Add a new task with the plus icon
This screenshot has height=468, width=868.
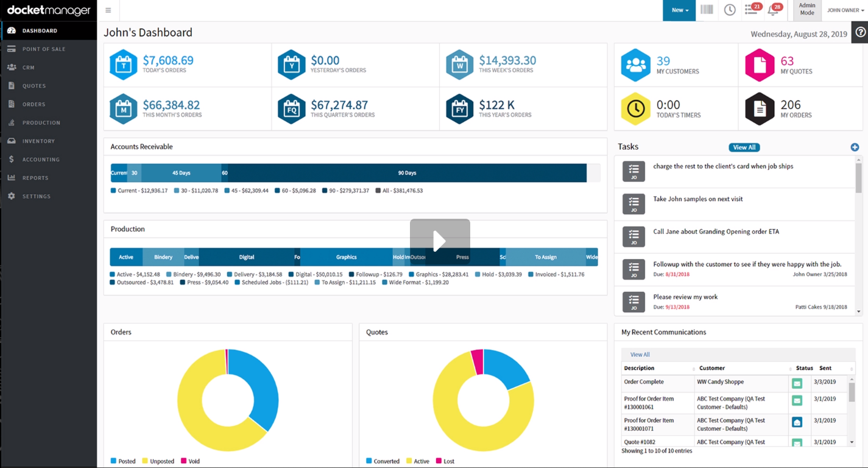point(855,147)
